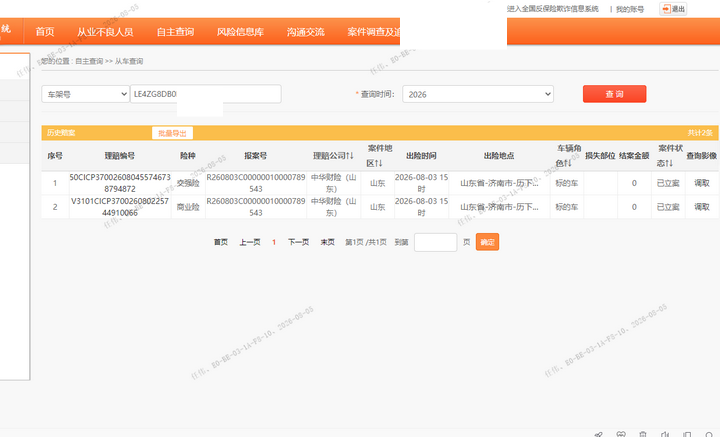The image size is (720, 437).
Task: Expand the 查询时间 year dropdown 2026
Action: pyautogui.click(x=478, y=94)
